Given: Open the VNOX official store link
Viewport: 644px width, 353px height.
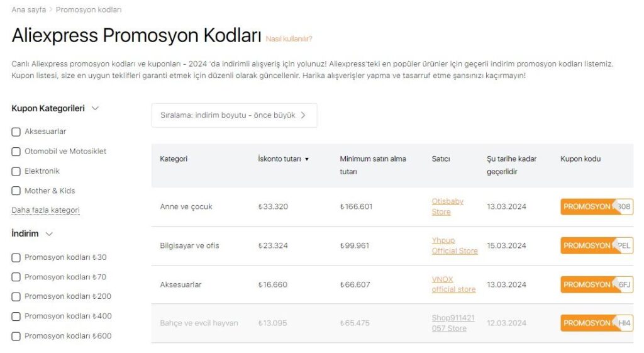Looking at the screenshot, I should (x=453, y=284).
